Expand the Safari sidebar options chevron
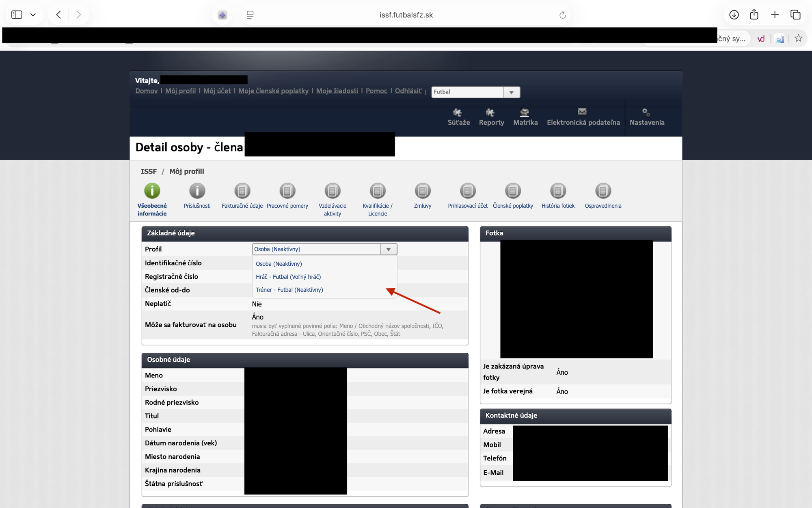 33,15
